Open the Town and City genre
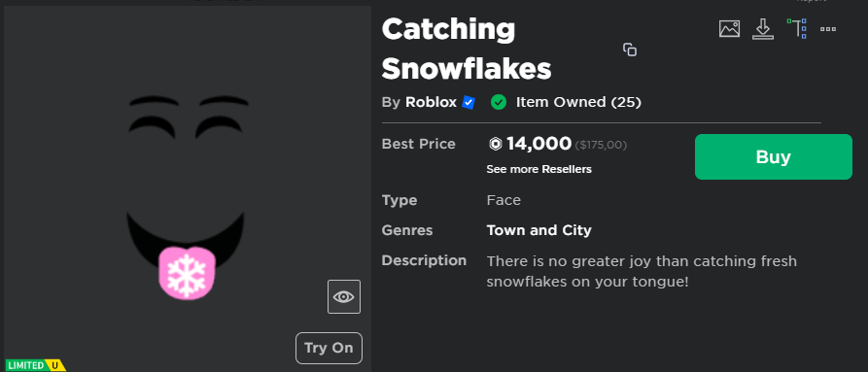 (x=538, y=230)
